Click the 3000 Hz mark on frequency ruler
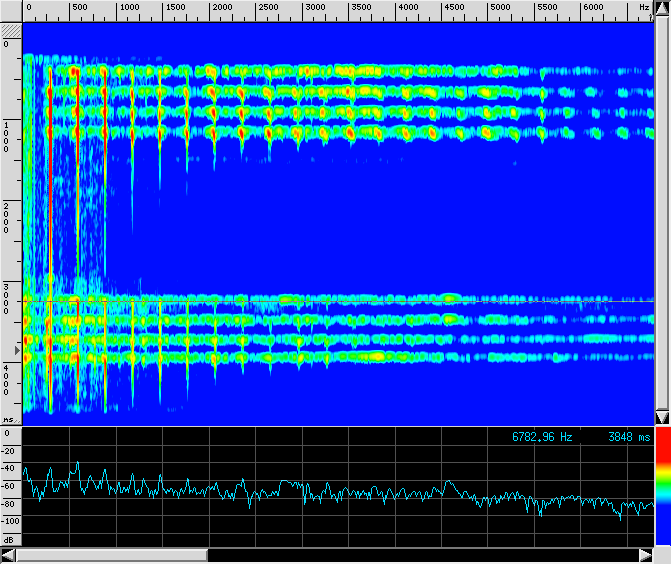Image resolution: width=671 pixels, height=564 pixels. (314, 8)
